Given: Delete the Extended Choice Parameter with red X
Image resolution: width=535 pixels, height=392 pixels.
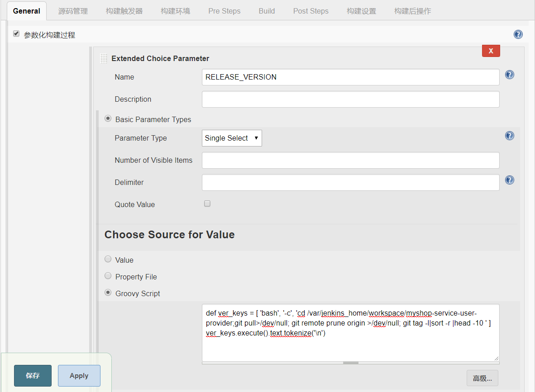Looking at the screenshot, I should 491,51.
